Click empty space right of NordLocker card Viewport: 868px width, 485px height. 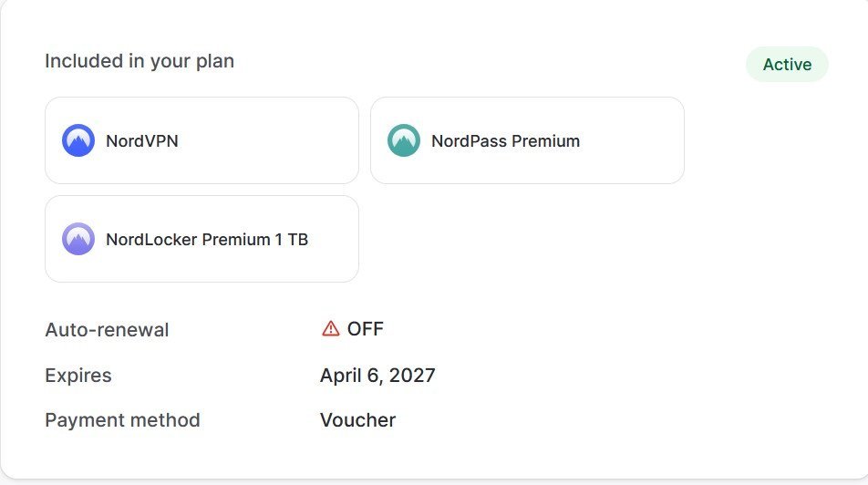point(553,239)
